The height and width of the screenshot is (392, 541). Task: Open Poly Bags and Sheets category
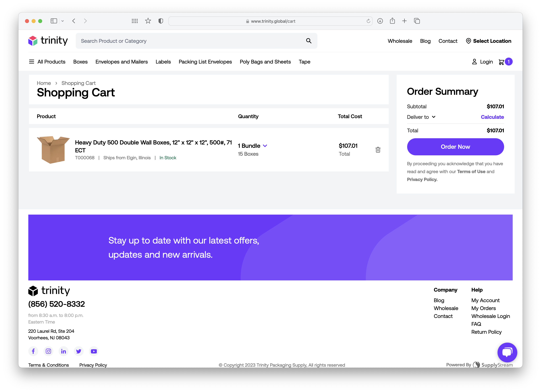(265, 62)
